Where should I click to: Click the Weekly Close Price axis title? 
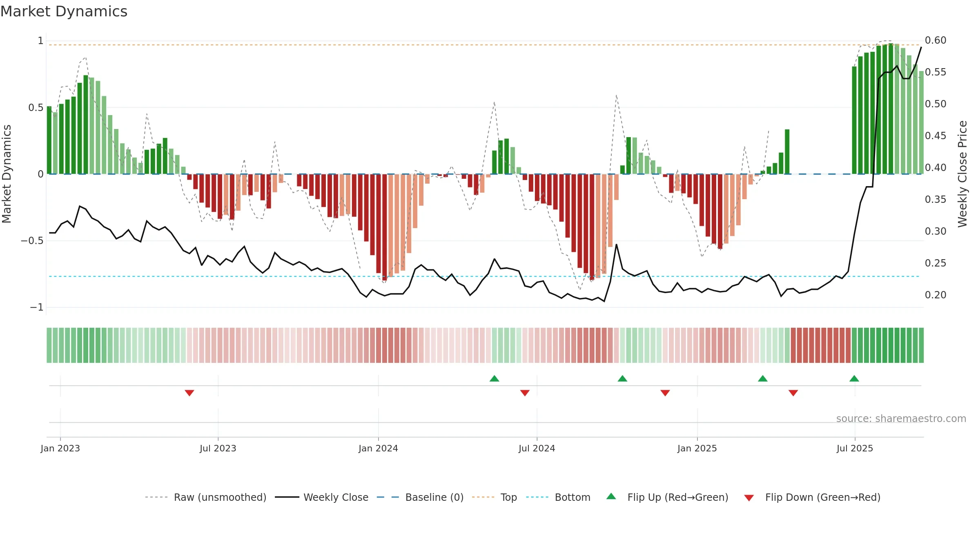[x=962, y=174]
